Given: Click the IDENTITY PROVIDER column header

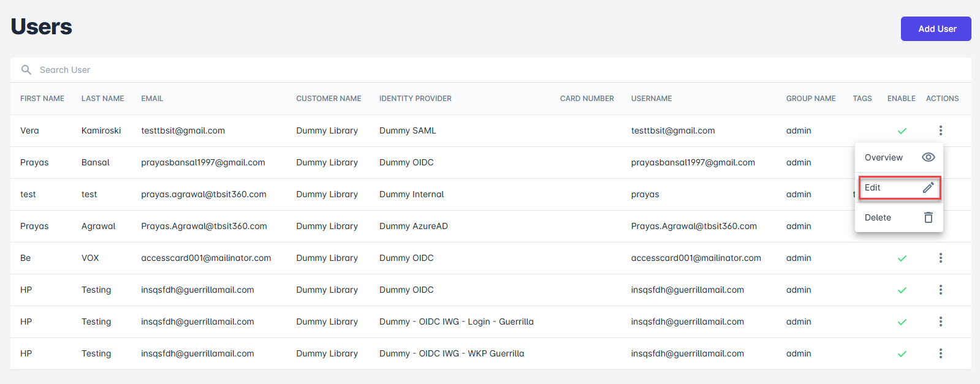Looking at the screenshot, I should tap(415, 99).
